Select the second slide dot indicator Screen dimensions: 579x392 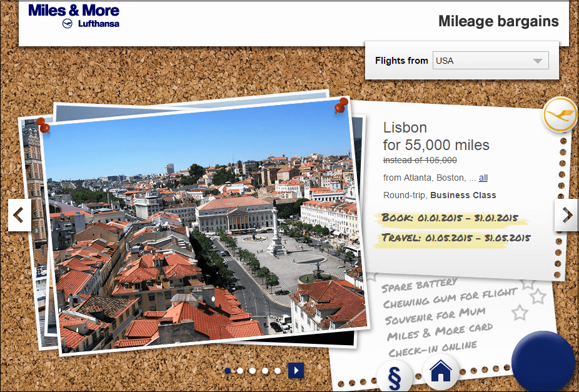240,371
